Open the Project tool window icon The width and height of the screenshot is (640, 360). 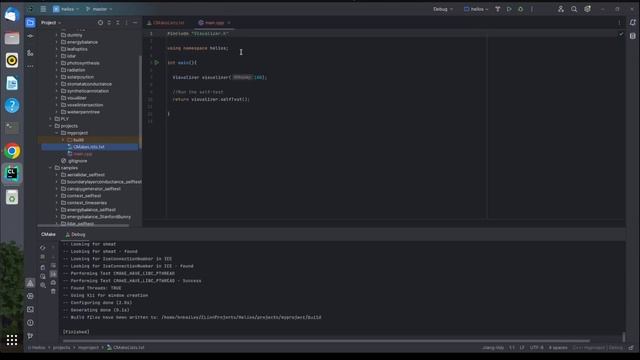30,23
